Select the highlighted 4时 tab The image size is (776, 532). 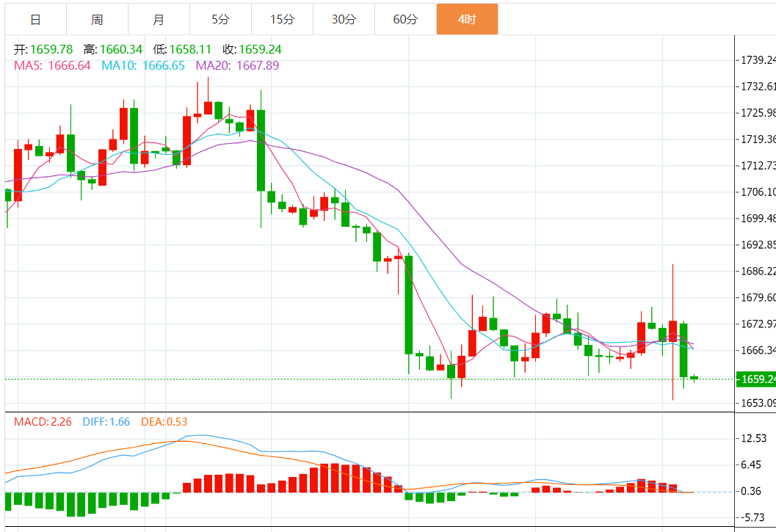(467, 19)
